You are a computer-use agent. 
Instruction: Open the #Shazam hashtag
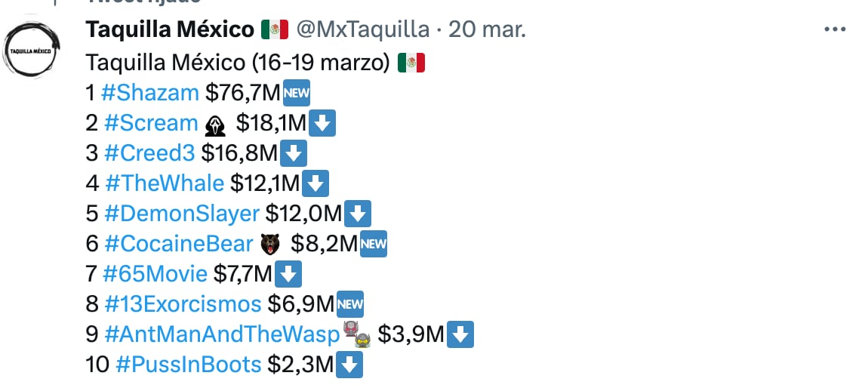click(149, 92)
